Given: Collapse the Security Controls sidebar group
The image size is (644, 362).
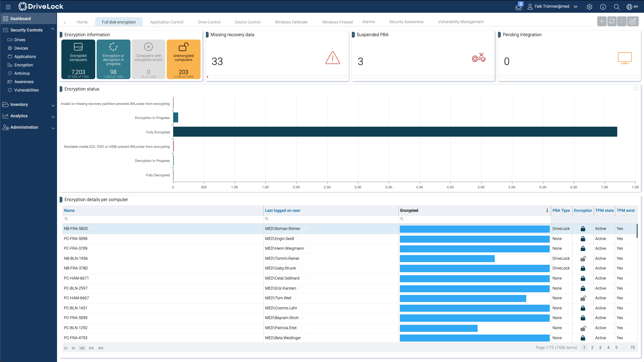Looking at the screenshot, I should coord(53,29).
